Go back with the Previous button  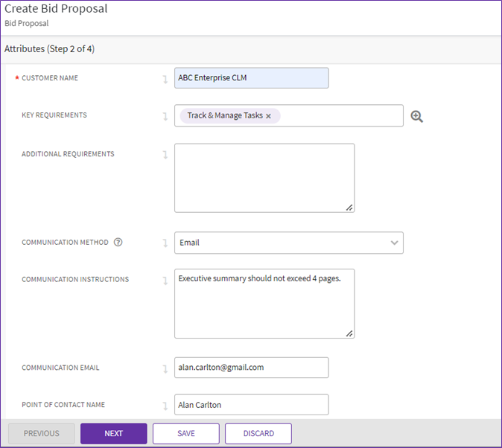tap(41, 433)
